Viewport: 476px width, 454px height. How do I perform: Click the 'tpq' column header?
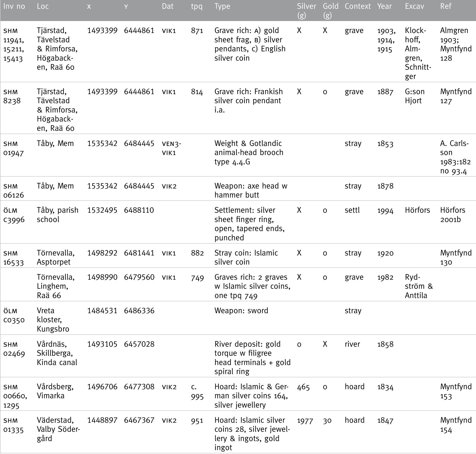(x=197, y=6)
